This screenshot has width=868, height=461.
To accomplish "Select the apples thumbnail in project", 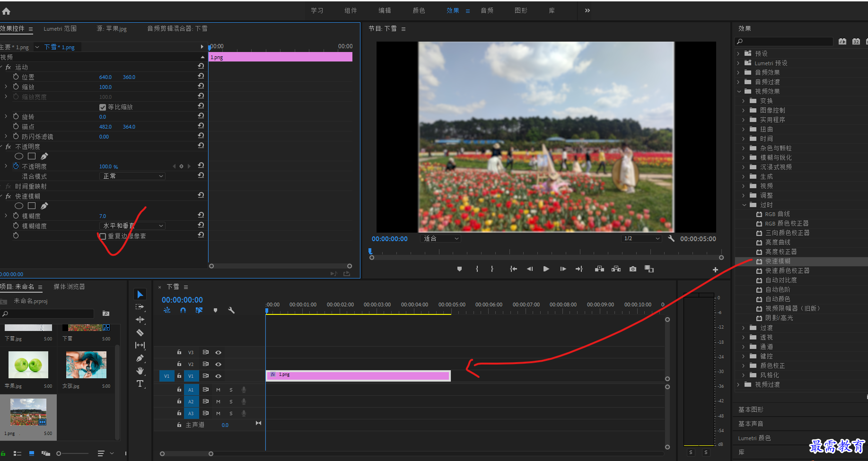I will coord(28,365).
